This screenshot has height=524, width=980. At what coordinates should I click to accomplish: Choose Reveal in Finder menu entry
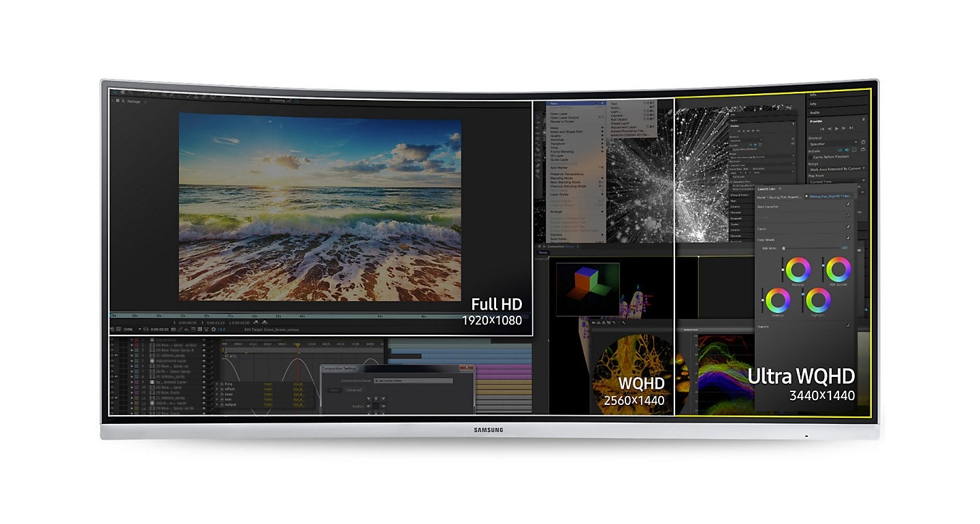[575, 122]
